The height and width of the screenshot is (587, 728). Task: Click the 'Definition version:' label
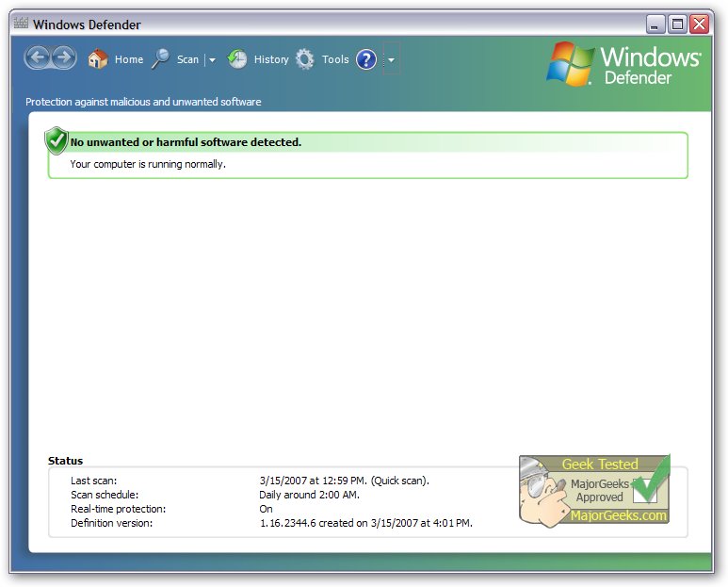point(111,523)
